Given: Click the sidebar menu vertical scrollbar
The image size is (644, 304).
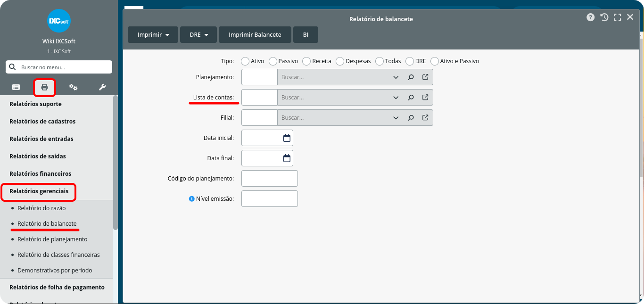Looking at the screenshot, I should (x=116, y=163).
